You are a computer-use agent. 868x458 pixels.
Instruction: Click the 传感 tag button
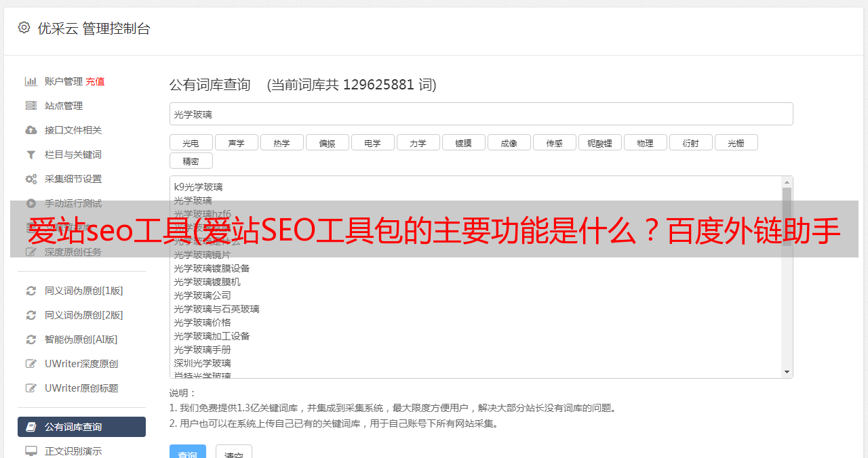[x=554, y=142]
